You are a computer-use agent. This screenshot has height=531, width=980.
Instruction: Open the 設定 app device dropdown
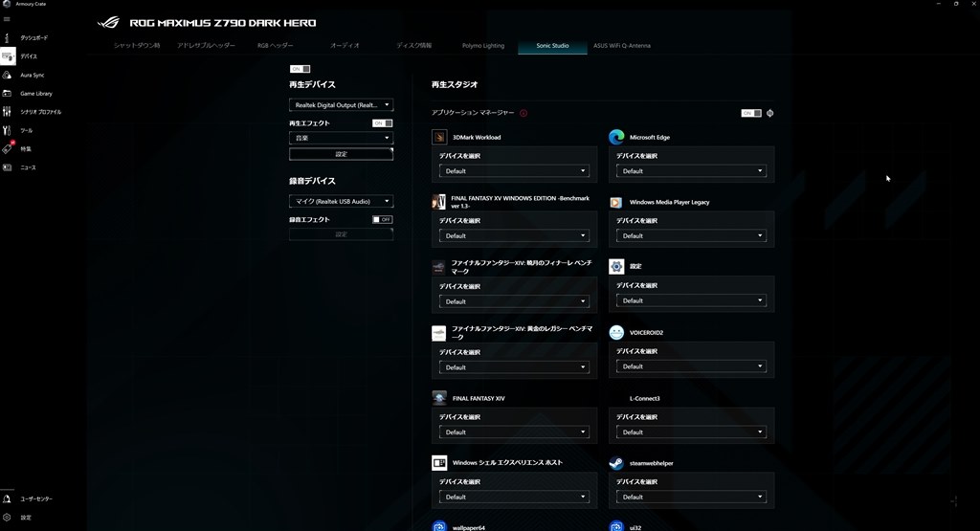[691, 300]
